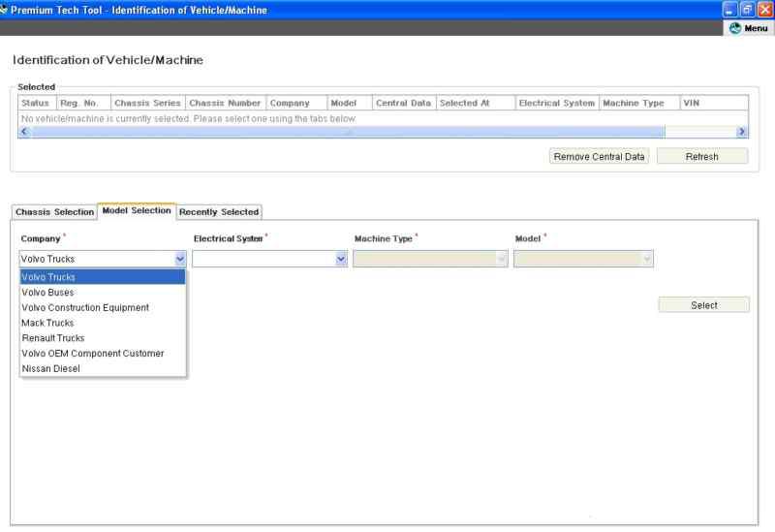Screen dimensions: 775x532
Task: Expand the Electrical System dropdown
Action: (x=340, y=259)
